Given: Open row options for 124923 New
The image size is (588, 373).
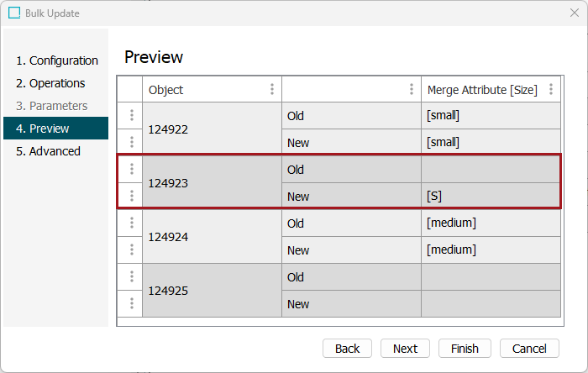Looking at the screenshot, I should (x=132, y=197).
